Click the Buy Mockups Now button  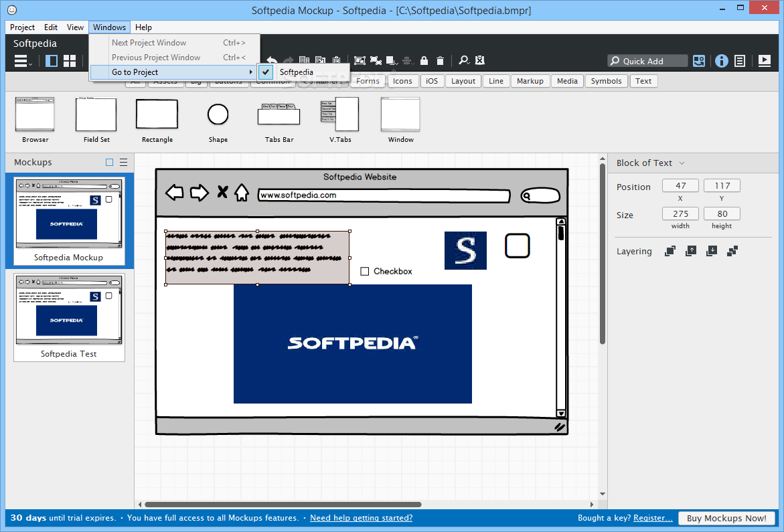coord(726,518)
